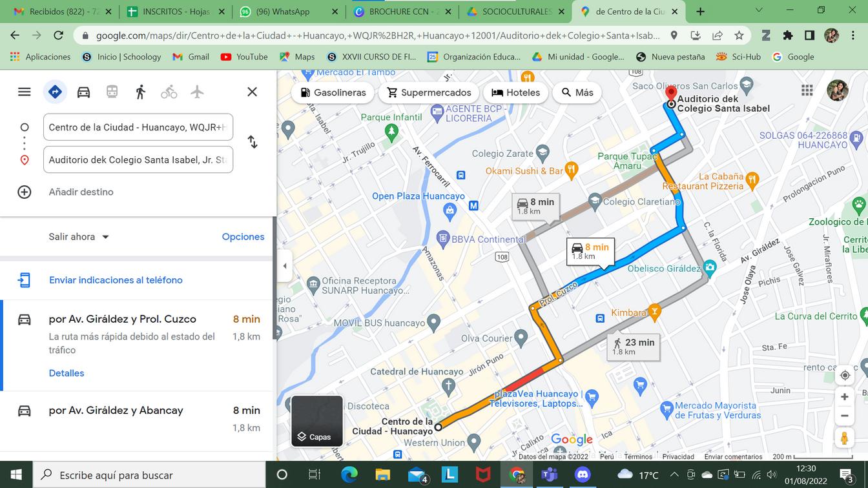Screen dimensions: 868x488
Task: Open the Aplicaciones bookmarks shortcut
Action: [41, 57]
